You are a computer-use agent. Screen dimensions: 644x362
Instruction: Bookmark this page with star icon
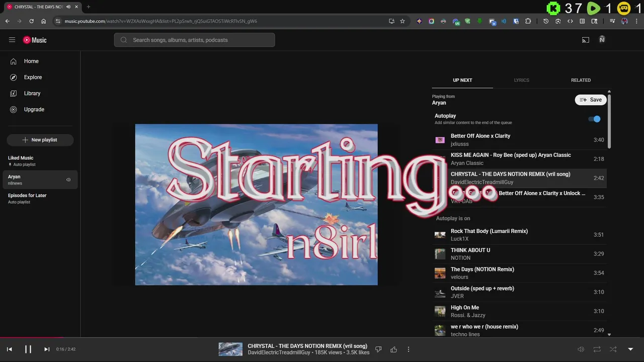[403, 21]
